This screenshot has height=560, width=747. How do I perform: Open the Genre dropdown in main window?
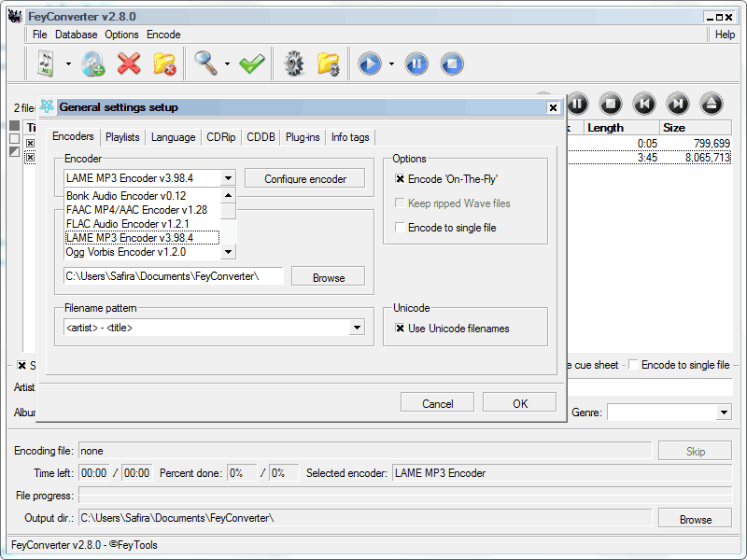click(724, 413)
